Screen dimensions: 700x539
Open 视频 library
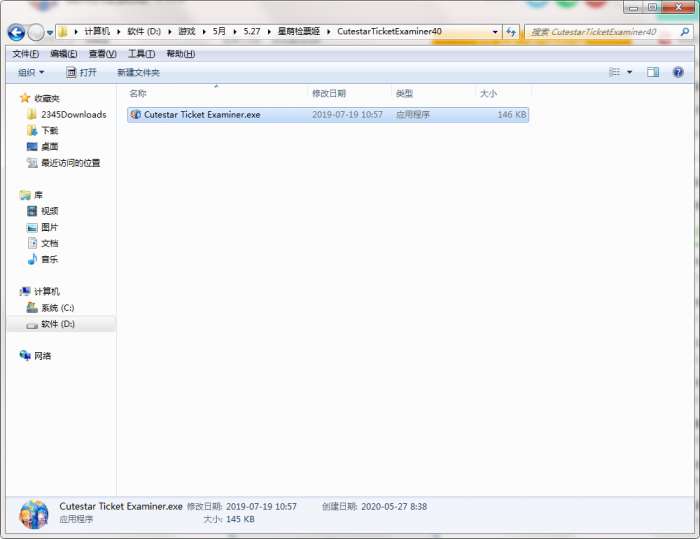(50, 211)
